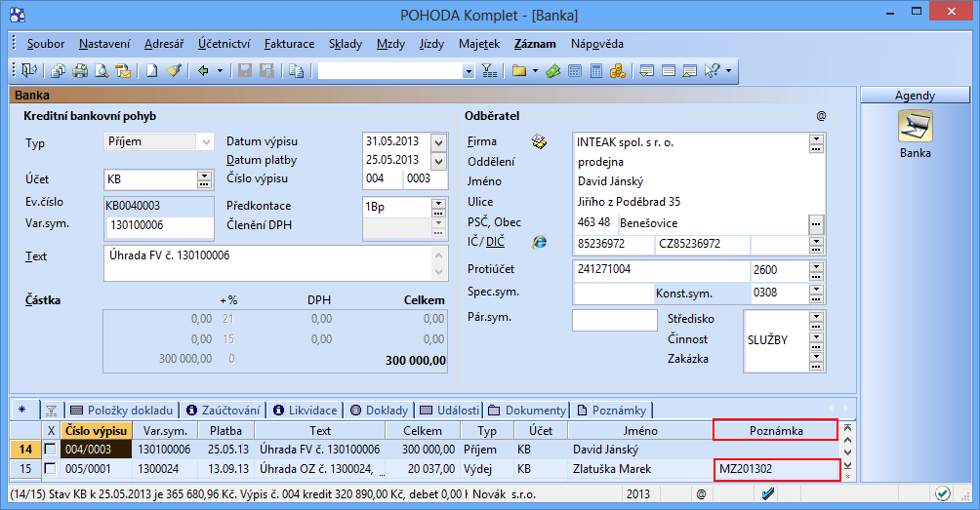Click the print icon in toolbar
Viewport: 980px width, 510px height.
[x=80, y=71]
